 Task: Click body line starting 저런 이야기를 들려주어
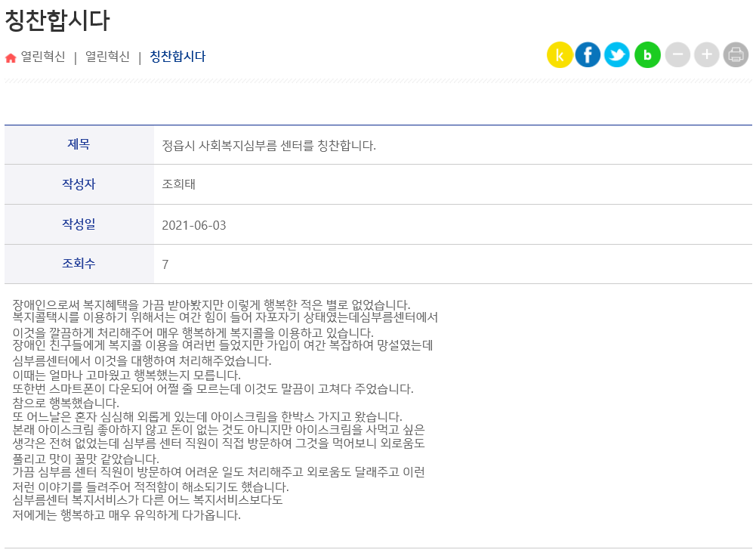(x=150, y=487)
